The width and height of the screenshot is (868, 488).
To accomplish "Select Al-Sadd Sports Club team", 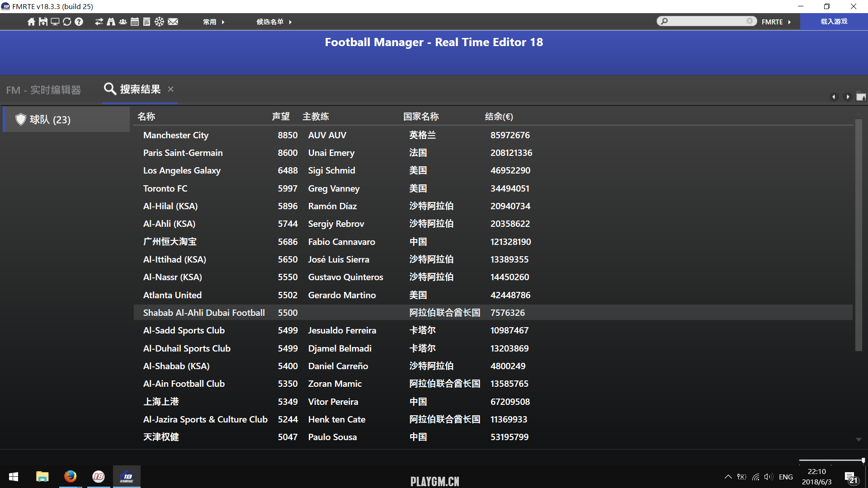I will click(184, 330).
